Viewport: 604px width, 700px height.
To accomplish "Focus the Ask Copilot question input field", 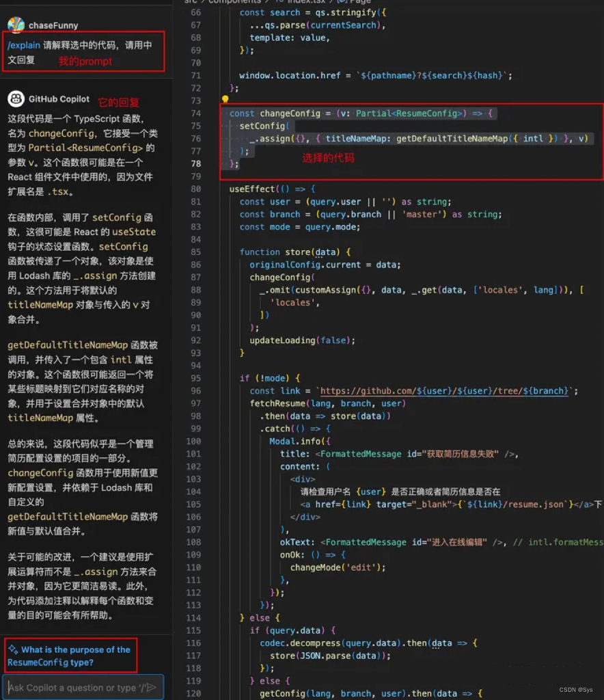I will (x=83, y=687).
